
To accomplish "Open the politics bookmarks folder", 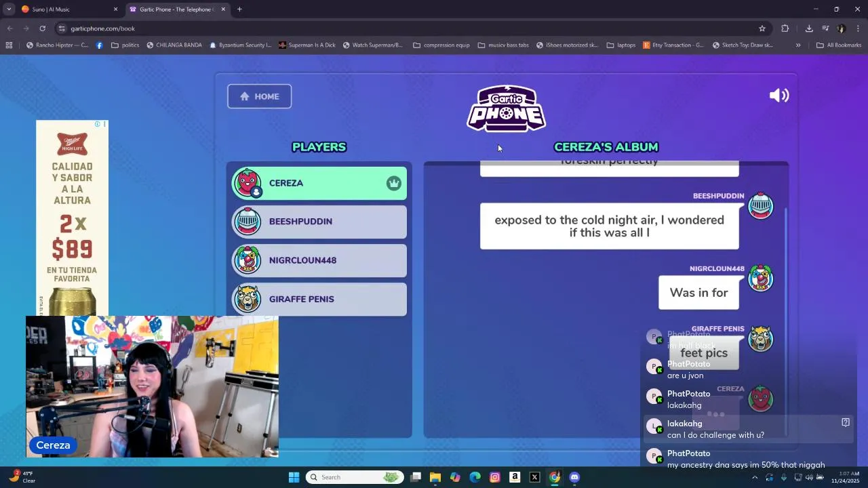I will (x=125, y=45).
